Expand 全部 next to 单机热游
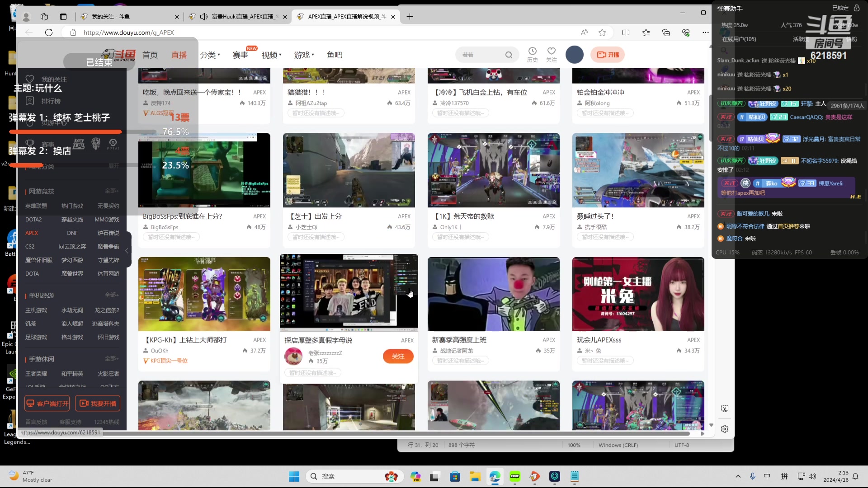This screenshot has height=488, width=868. [112, 295]
